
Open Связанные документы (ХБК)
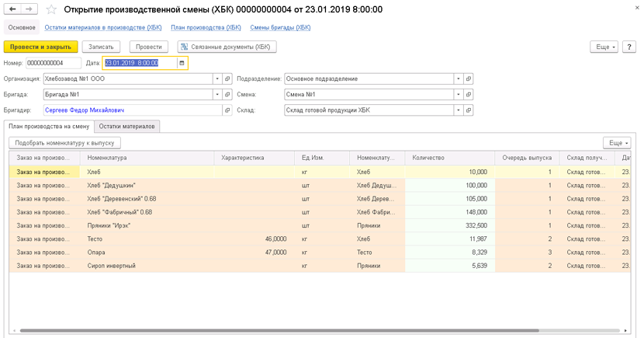227,47
